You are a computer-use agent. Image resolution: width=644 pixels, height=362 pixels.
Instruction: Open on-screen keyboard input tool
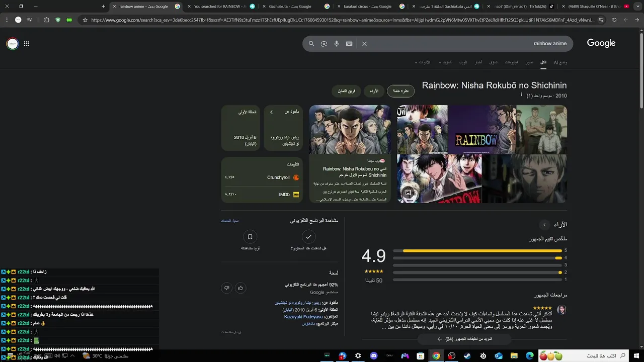(349, 44)
